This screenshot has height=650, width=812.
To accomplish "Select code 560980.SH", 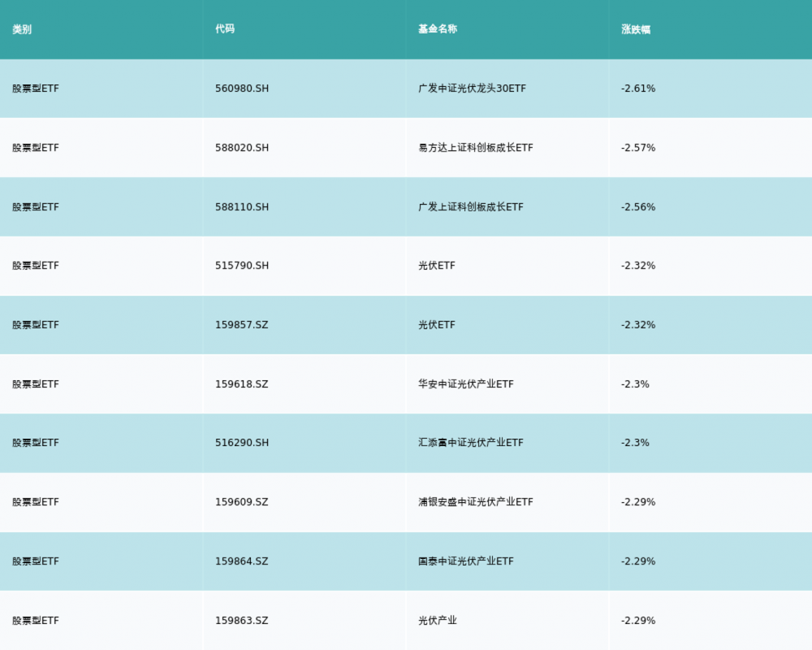I will [242, 89].
